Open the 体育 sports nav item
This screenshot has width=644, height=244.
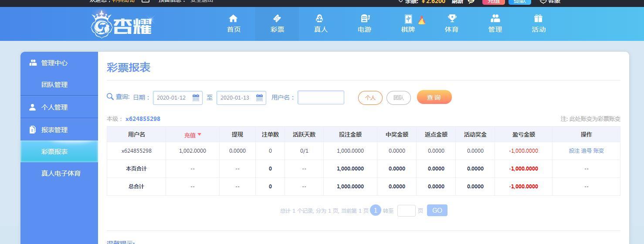[x=451, y=24]
